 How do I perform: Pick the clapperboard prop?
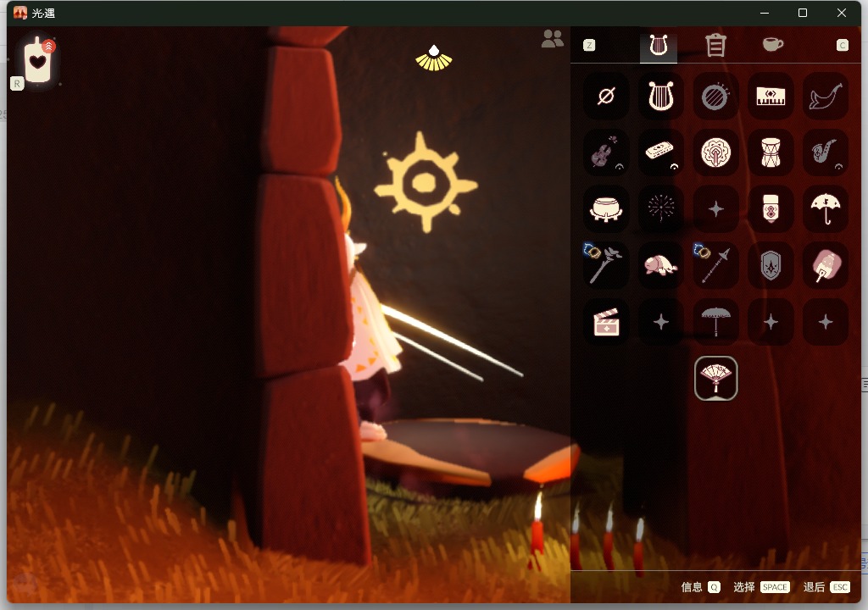[x=606, y=322]
